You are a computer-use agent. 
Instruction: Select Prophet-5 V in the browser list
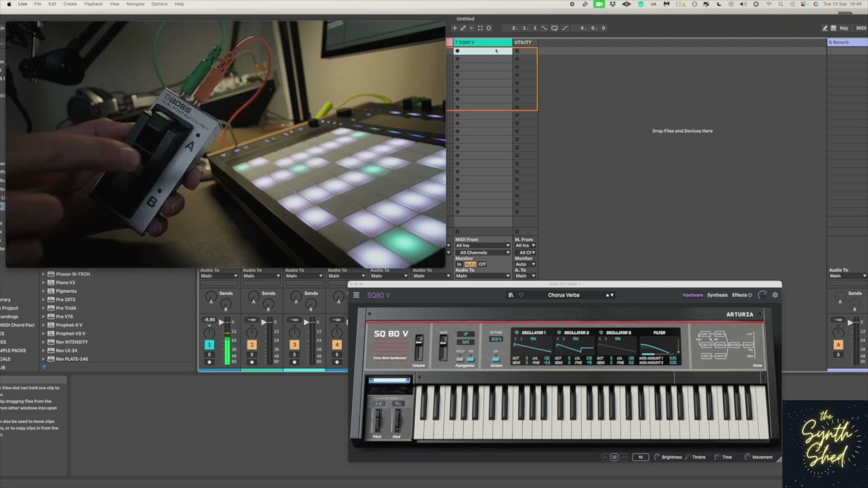tap(69, 325)
